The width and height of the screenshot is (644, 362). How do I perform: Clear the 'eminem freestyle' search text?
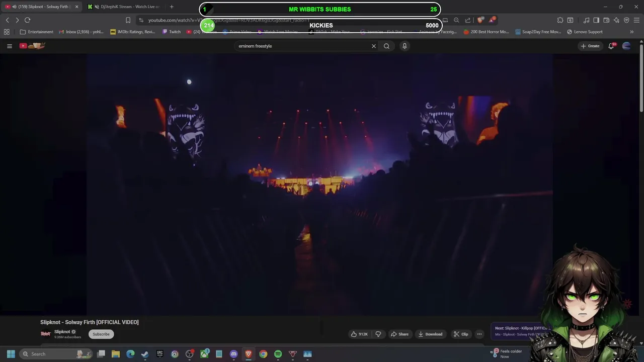374,46
